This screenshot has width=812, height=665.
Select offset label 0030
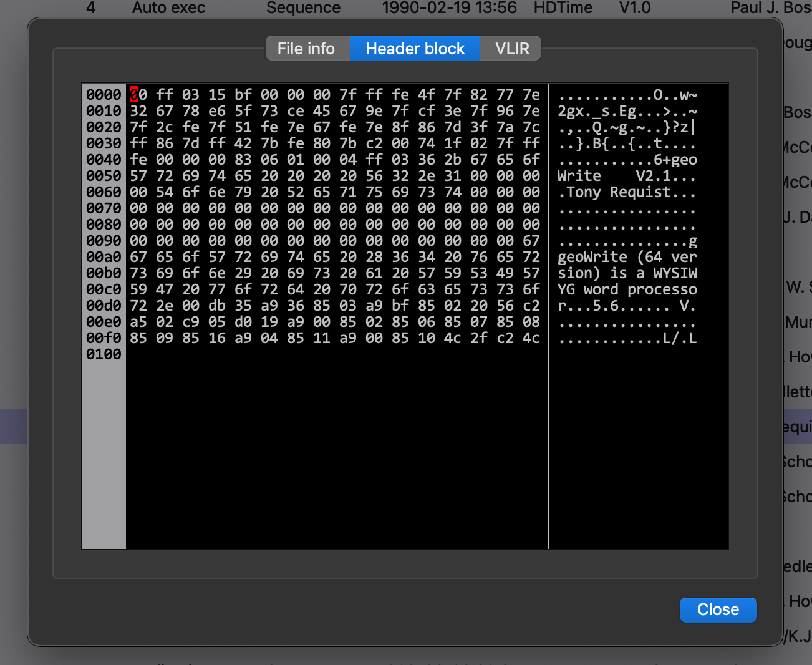(104, 143)
